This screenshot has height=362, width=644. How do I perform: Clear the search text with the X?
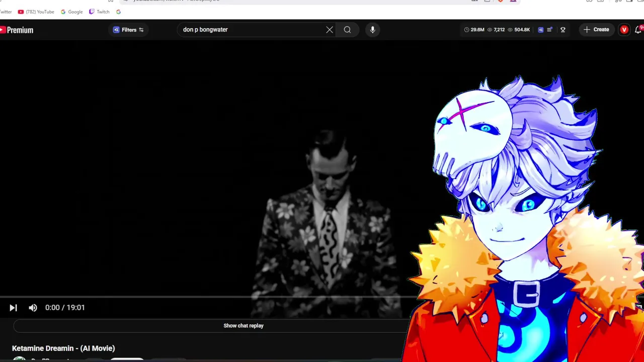pos(330,30)
